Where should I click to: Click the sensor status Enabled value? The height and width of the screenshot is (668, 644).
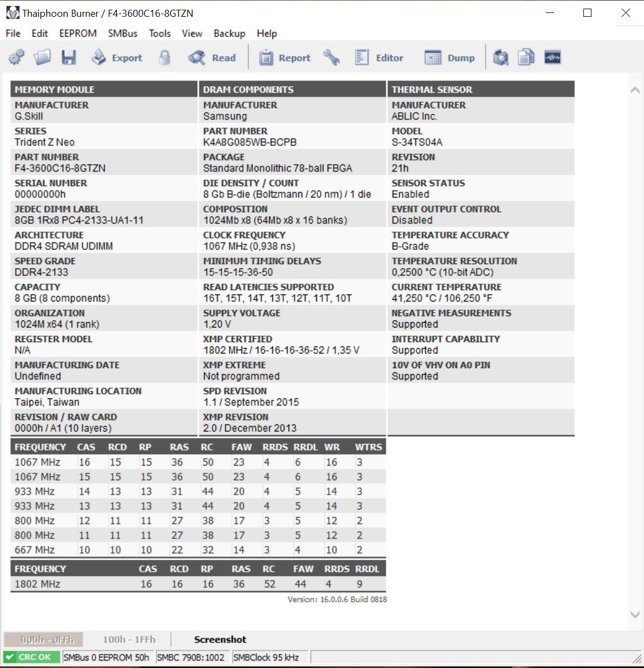tap(411, 194)
